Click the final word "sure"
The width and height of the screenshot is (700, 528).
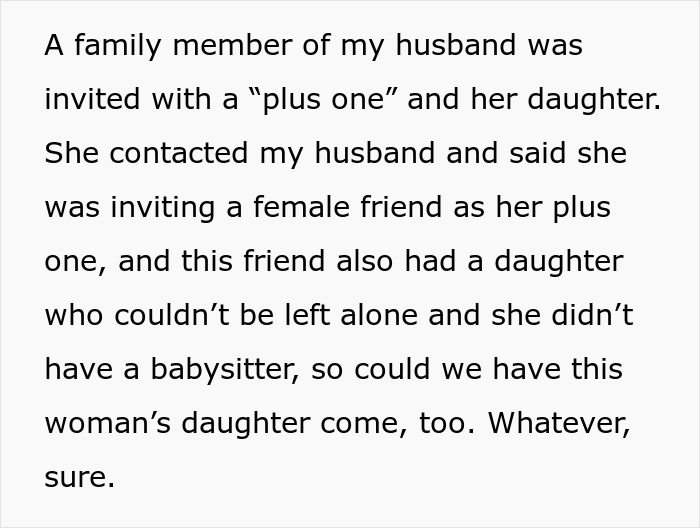(76, 478)
